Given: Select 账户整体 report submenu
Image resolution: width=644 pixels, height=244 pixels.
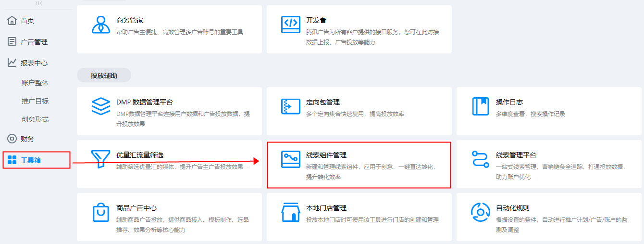Looking at the screenshot, I should [35, 83].
